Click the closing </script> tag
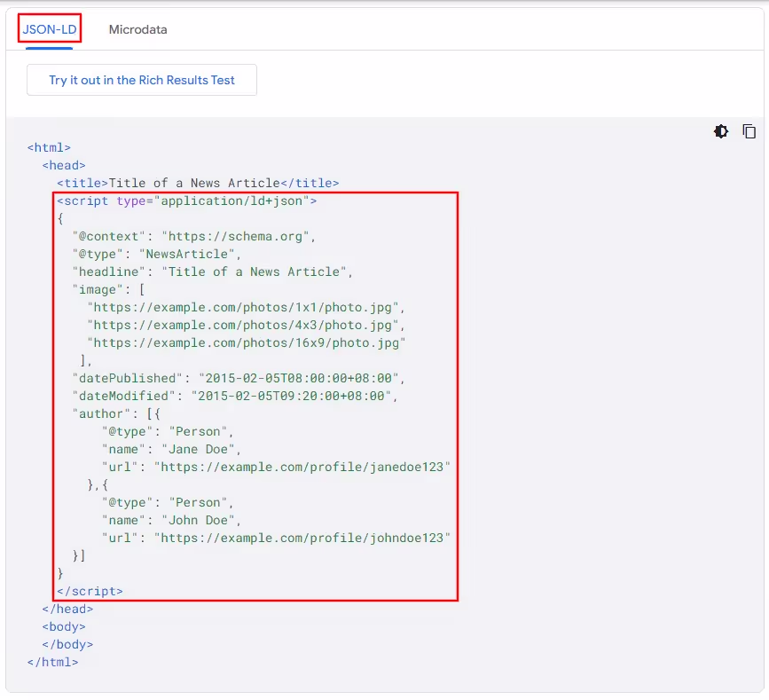This screenshot has height=700, width=769. click(x=90, y=591)
